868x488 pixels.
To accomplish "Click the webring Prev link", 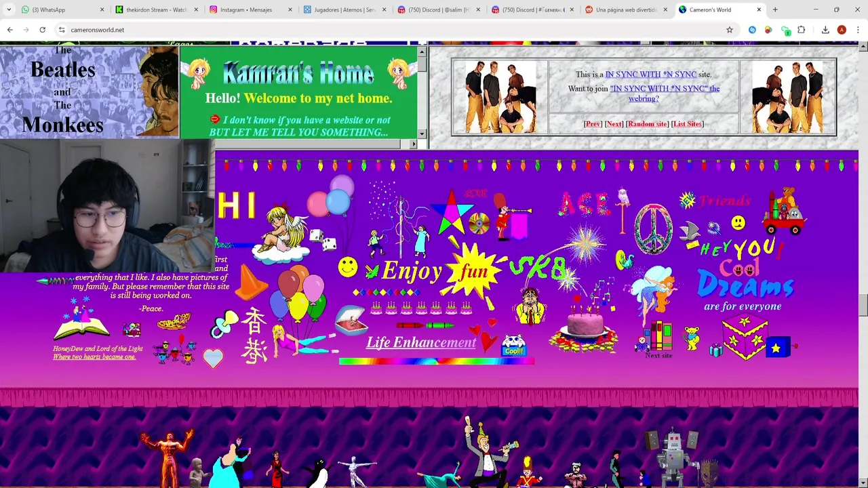I will [x=593, y=124].
